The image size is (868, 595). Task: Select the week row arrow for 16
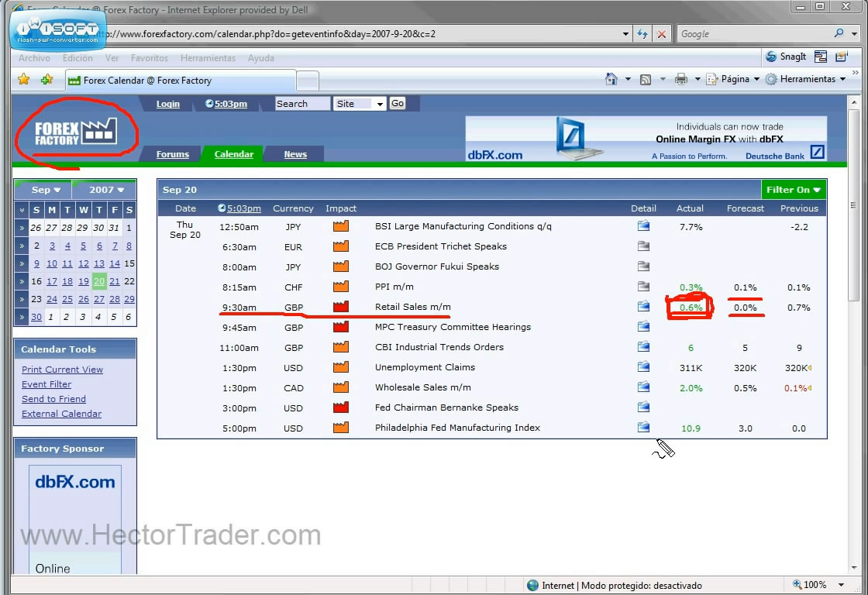tap(21, 281)
